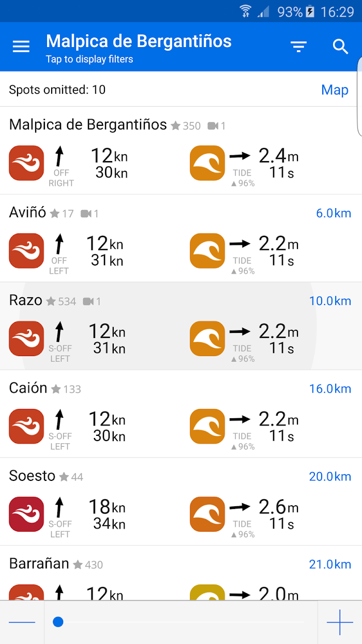Viewport: 362px width, 644px height.
Task: Tap the Caión wave forecast icon
Action: [x=207, y=426]
